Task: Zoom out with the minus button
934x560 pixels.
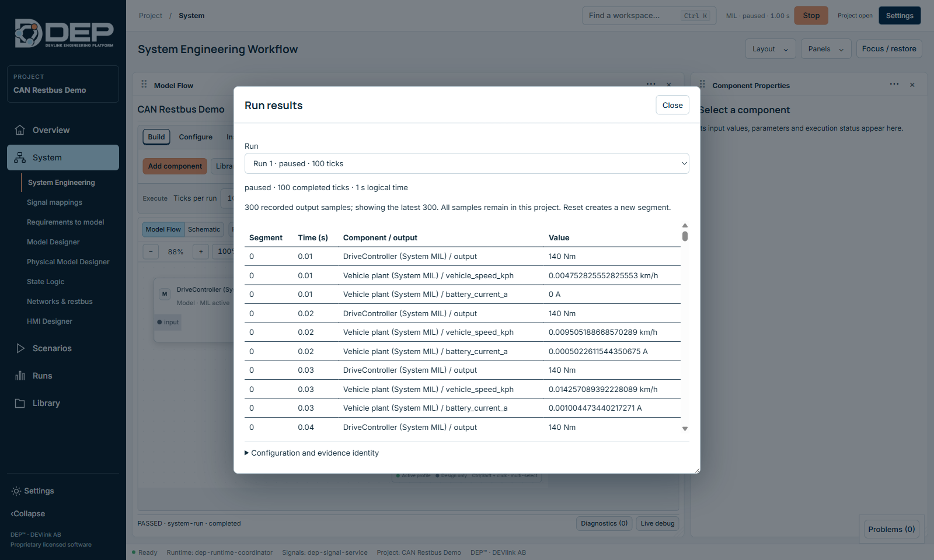Action: 151,252
